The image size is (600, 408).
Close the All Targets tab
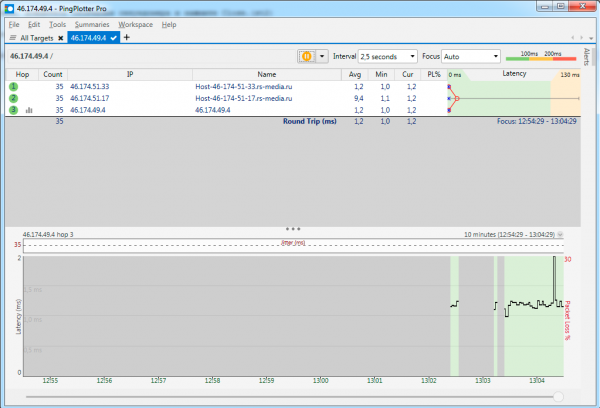(60, 38)
